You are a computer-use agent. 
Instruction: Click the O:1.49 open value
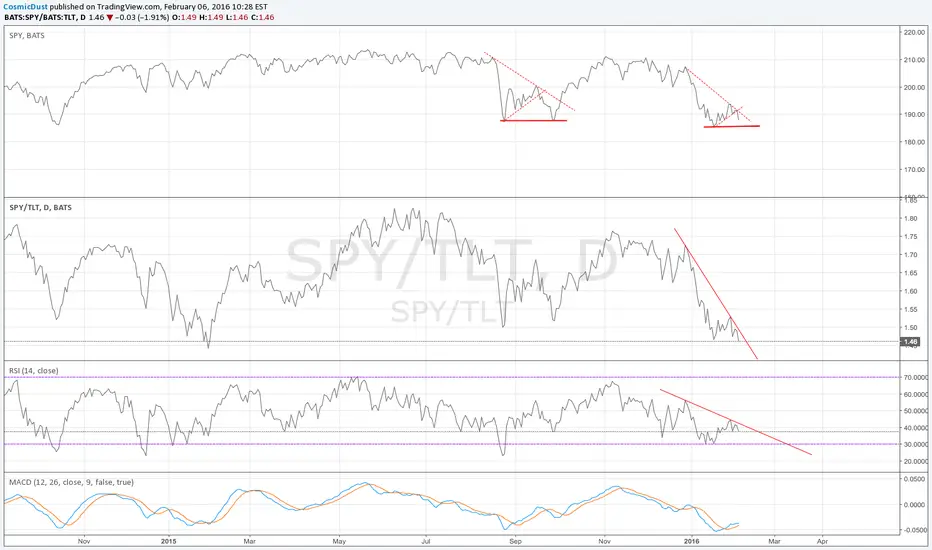(x=184, y=17)
